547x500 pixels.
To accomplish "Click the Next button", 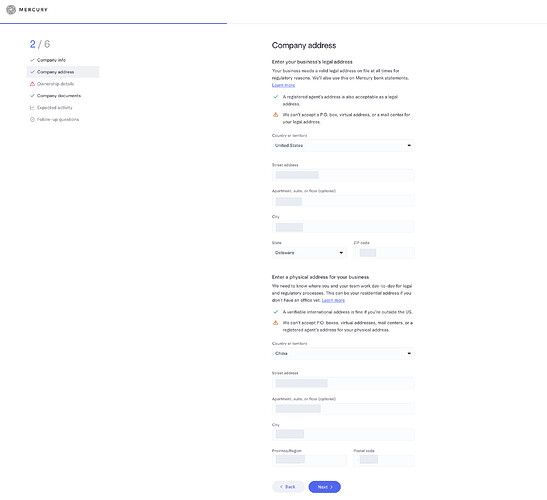I will point(324,487).
